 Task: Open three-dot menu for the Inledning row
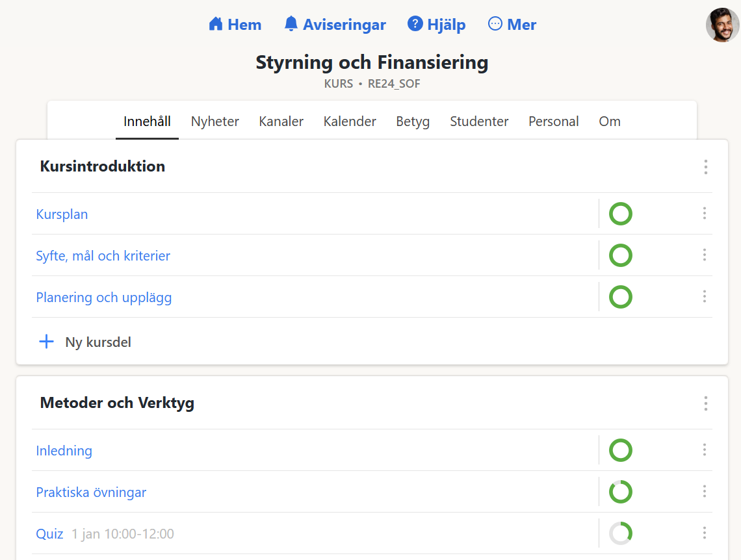coord(704,450)
